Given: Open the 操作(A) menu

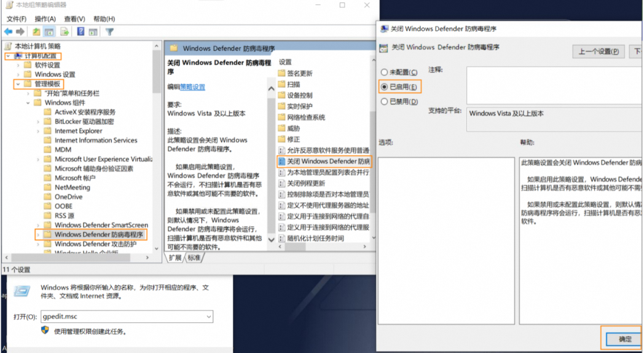Looking at the screenshot, I should coord(45,19).
